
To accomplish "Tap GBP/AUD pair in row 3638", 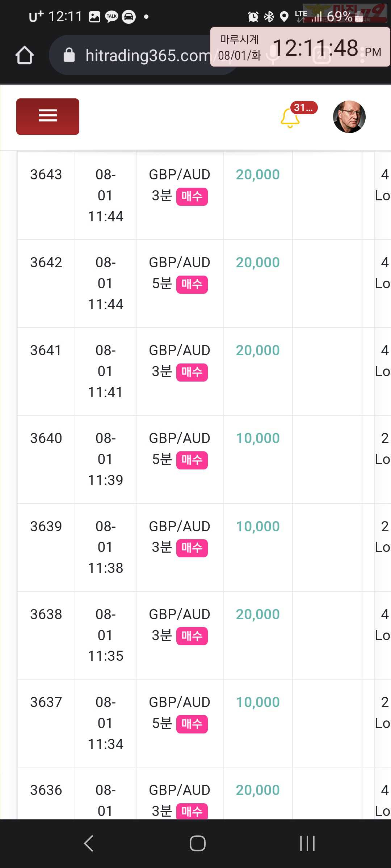I will point(180,614).
